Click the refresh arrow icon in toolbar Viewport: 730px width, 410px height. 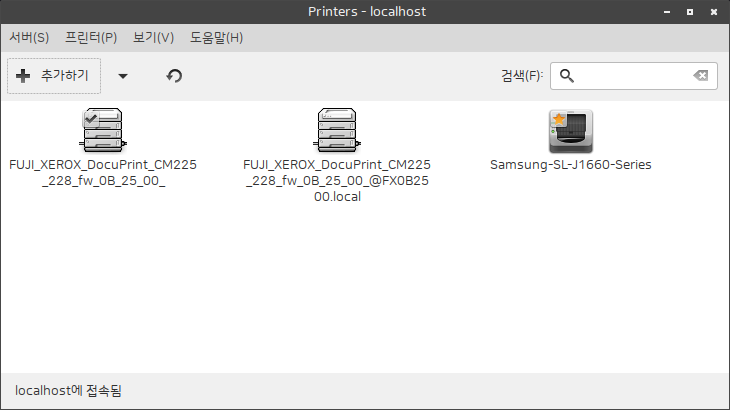click(174, 76)
